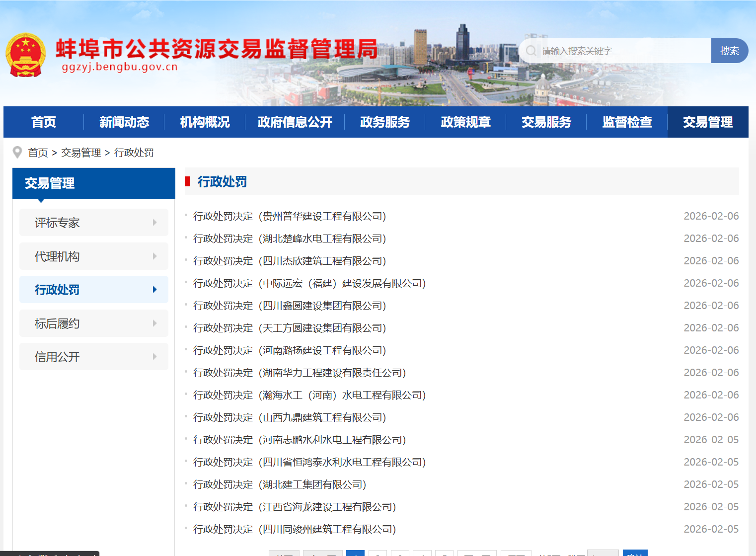Screen dimensions: 756x556
Task: Expand the blue arrow beside sidebar 行政处罚
Action: click(155, 290)
